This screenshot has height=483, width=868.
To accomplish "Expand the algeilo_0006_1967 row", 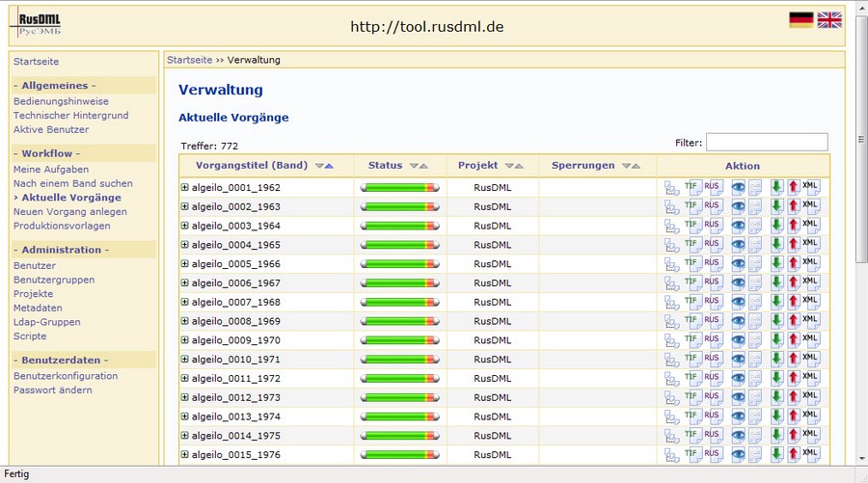I will [185, 283].
